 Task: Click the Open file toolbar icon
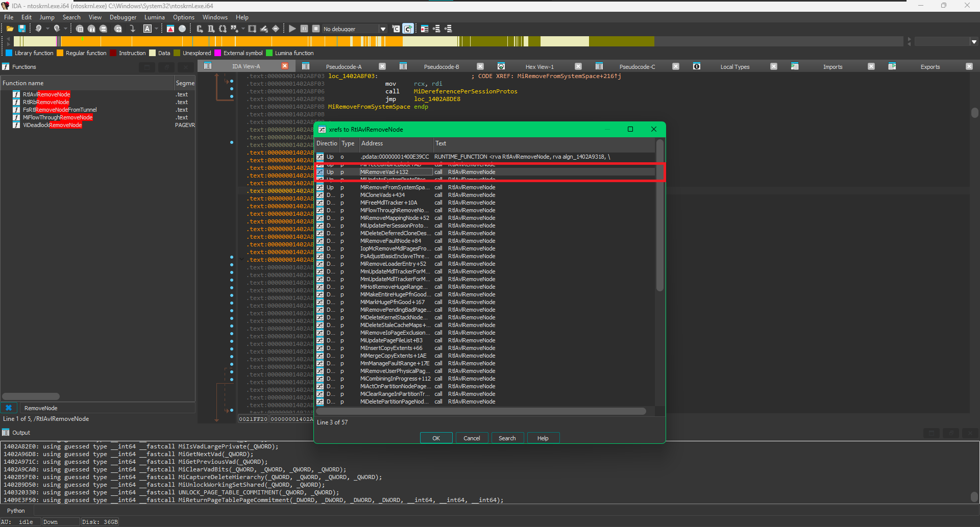[x=10, y=29]
